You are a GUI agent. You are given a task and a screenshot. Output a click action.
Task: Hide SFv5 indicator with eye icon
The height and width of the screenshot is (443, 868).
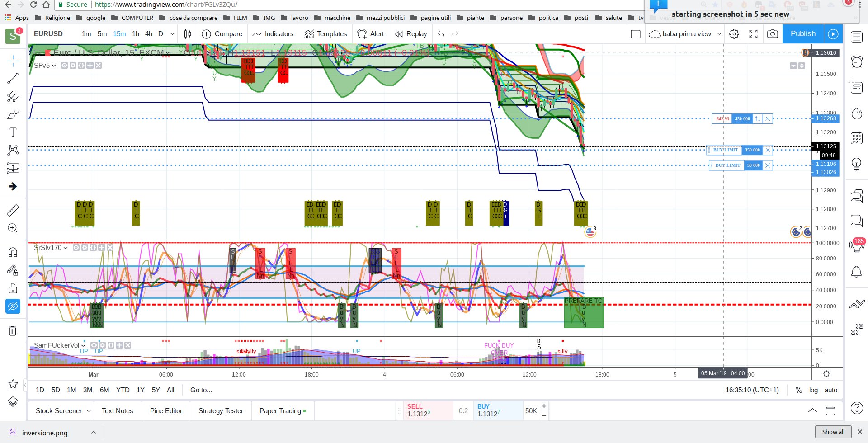[x=64, y=66]
